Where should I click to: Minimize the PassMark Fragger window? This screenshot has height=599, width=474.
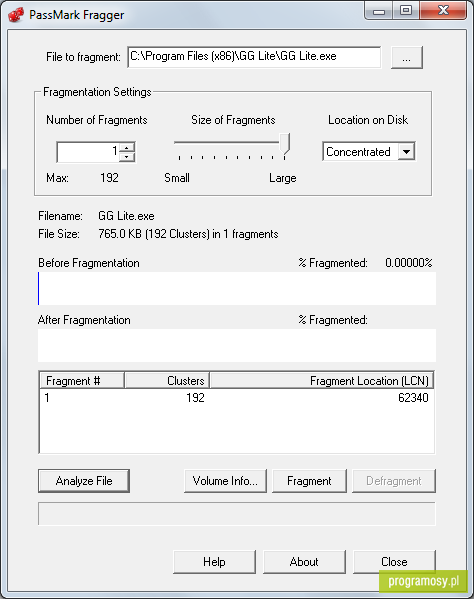(379, 11)
